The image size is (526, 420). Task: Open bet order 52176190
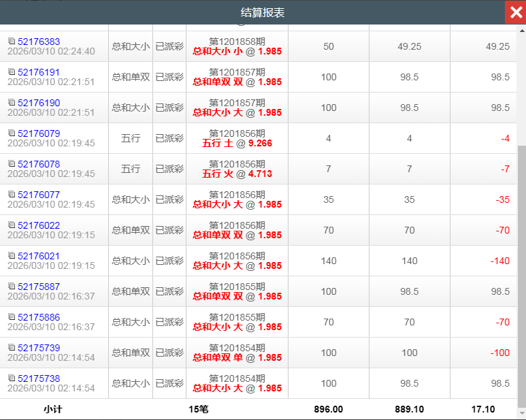pyautogui.click(x=39, y=103)
